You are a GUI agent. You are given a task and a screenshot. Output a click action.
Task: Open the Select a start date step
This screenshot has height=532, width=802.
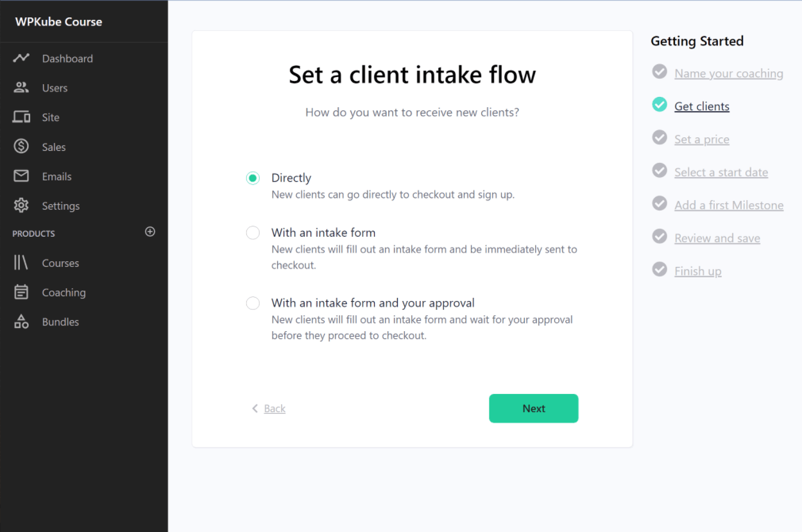[721, 173]
